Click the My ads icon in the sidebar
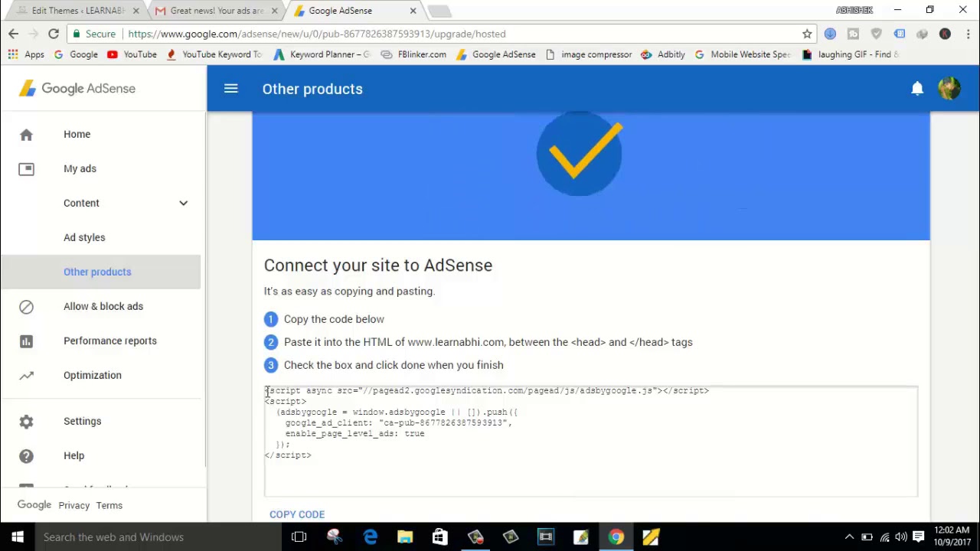 click(26, 169)
